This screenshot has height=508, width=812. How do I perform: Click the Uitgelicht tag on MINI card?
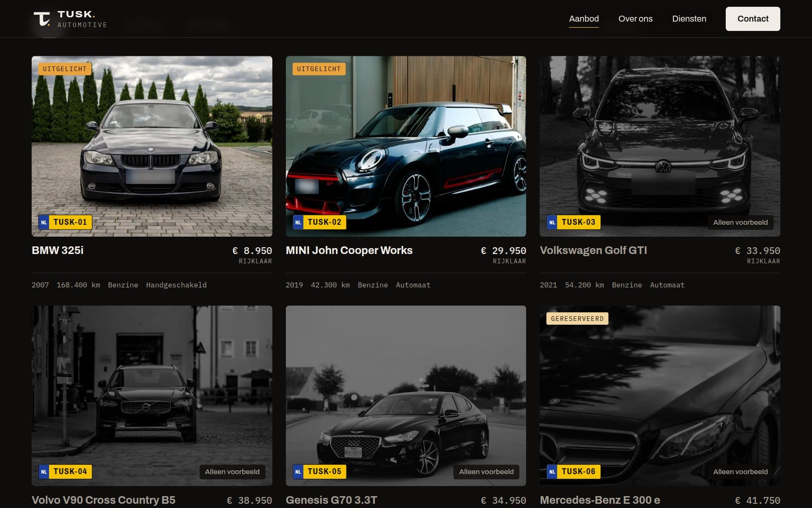[319, 69]
